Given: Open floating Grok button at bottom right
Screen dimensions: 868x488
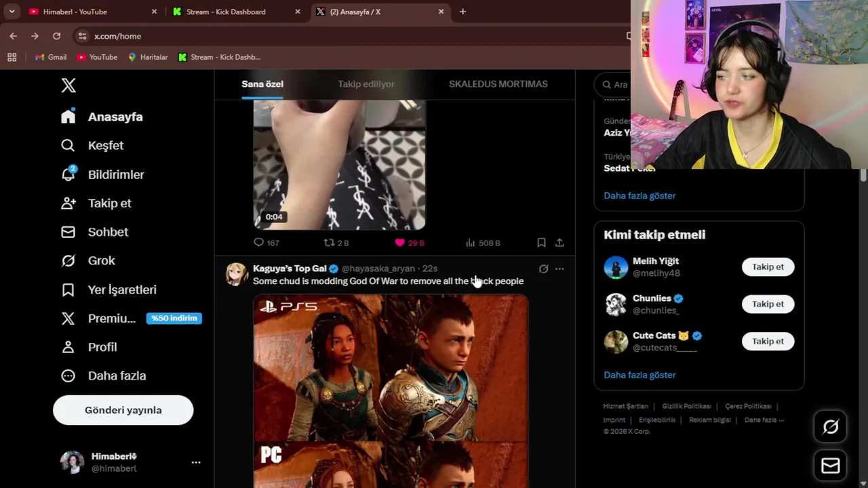Looking at the screenshot, I should (831, 426).
